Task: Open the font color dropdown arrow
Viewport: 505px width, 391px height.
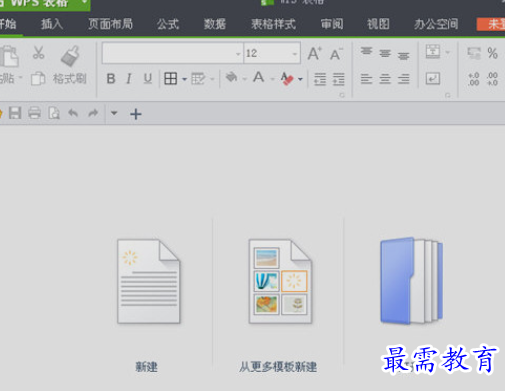Action: [x=272, y=79]
